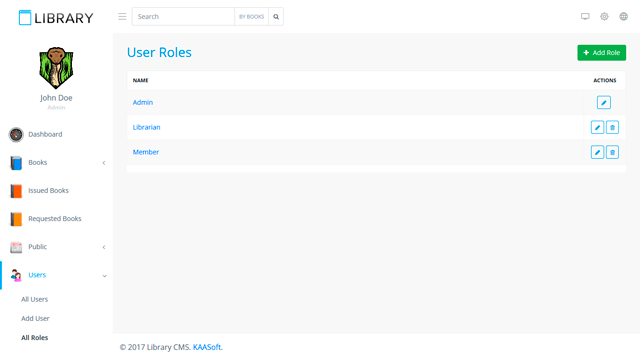This screenshot has height=360, width=640.
Task: Edit the Member role with pencil icon
Action: pos(597,152)
